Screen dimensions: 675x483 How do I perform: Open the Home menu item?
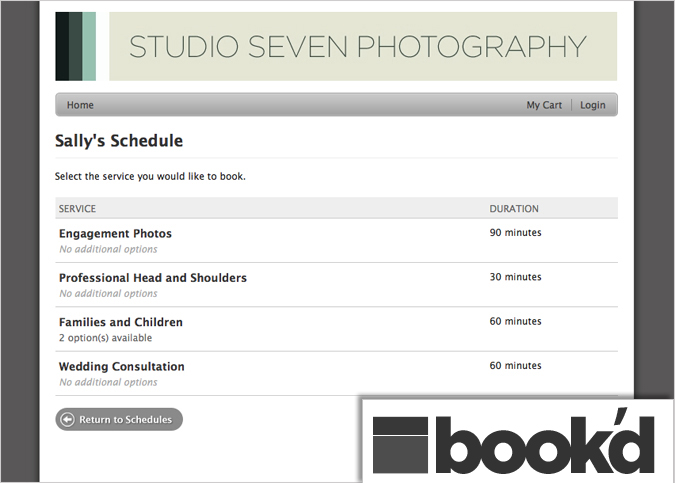[80, 105]
